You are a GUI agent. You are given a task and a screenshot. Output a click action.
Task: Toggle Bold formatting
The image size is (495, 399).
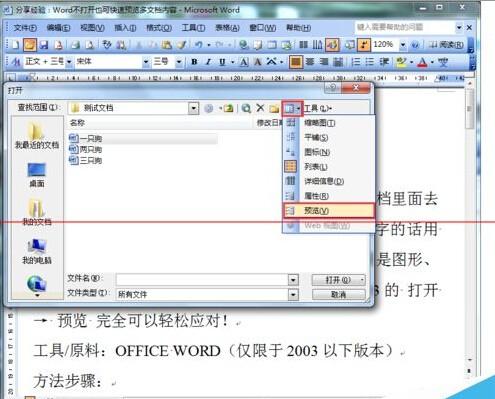point(194,62)
